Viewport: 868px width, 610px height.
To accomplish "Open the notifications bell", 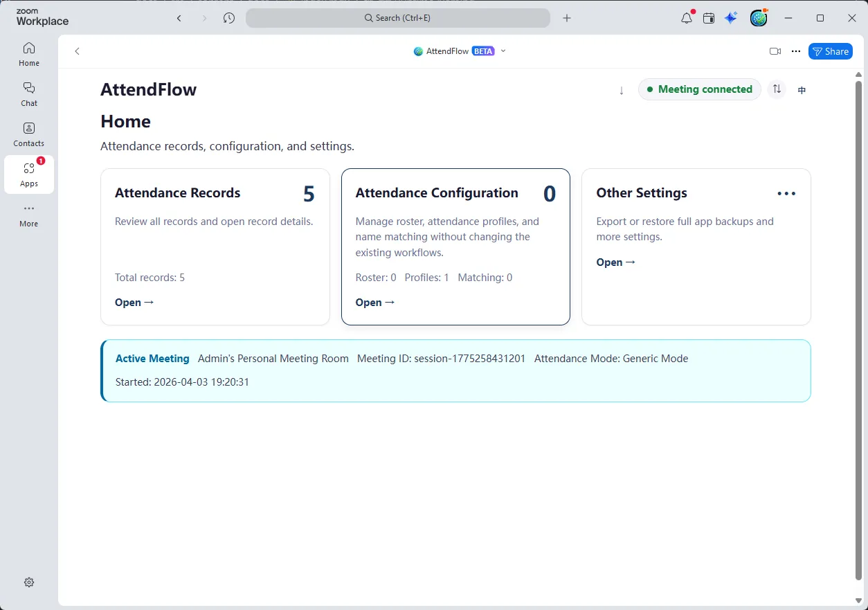I will pyautogui.click(x=687, y=18).
